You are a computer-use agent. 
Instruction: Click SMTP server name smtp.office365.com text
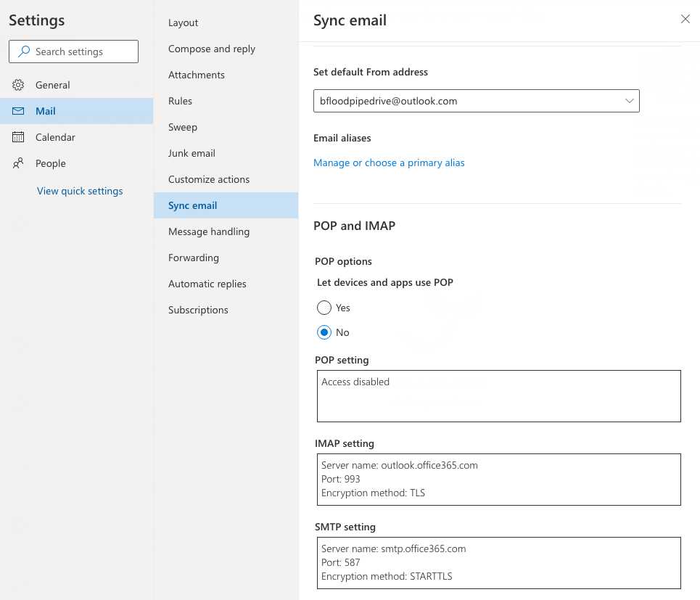393,548
